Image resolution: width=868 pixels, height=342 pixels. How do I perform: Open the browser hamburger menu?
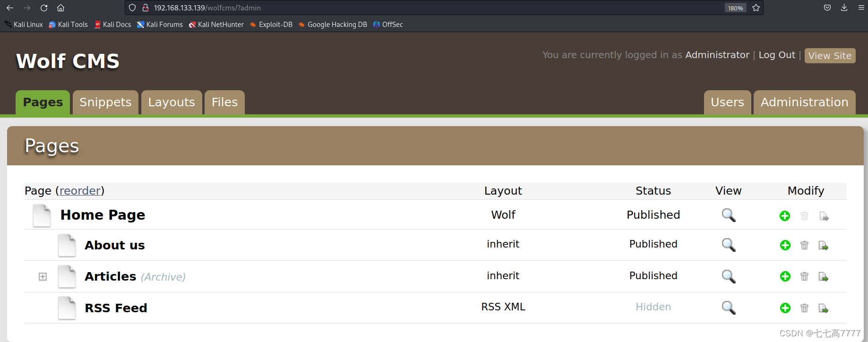pos(861,8)
